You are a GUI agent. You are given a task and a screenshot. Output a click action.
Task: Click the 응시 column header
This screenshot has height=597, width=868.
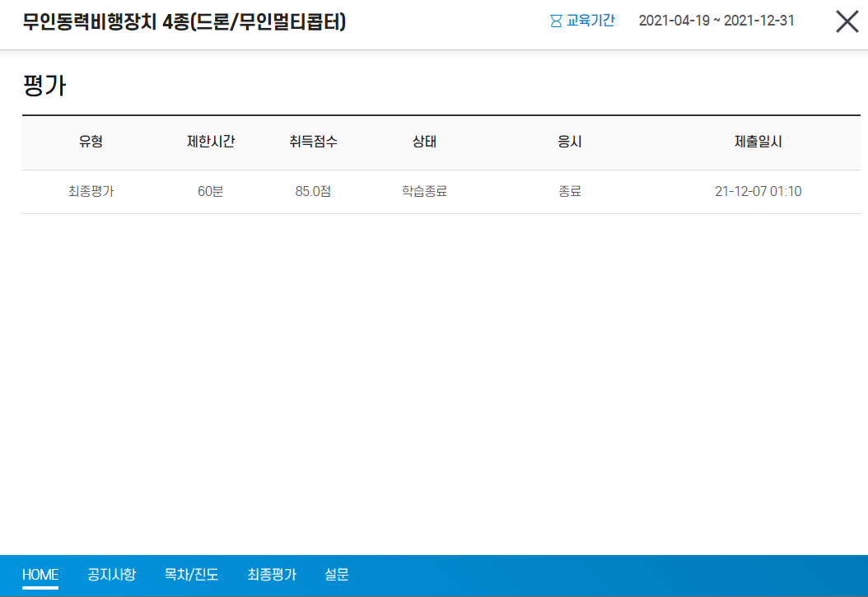[x=570, y=142]
